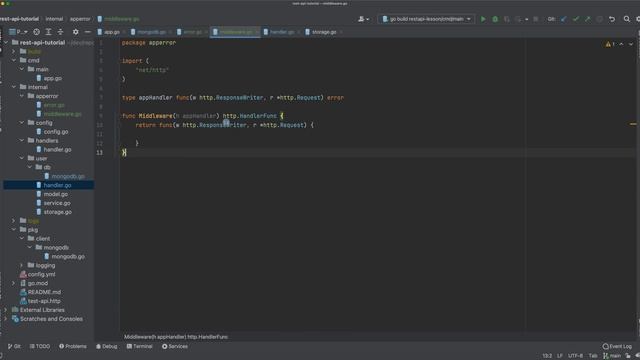Expand the logging folder

tap(22, 265)
